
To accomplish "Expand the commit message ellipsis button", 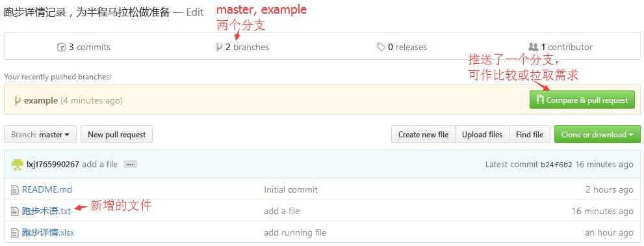I will (x=130, y=164).
